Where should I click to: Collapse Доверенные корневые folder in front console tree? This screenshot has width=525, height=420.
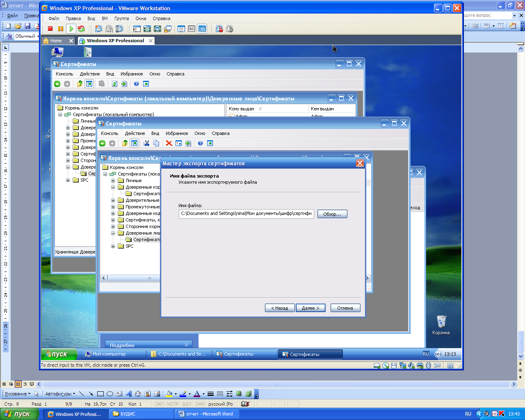click(x=113, y=187)
